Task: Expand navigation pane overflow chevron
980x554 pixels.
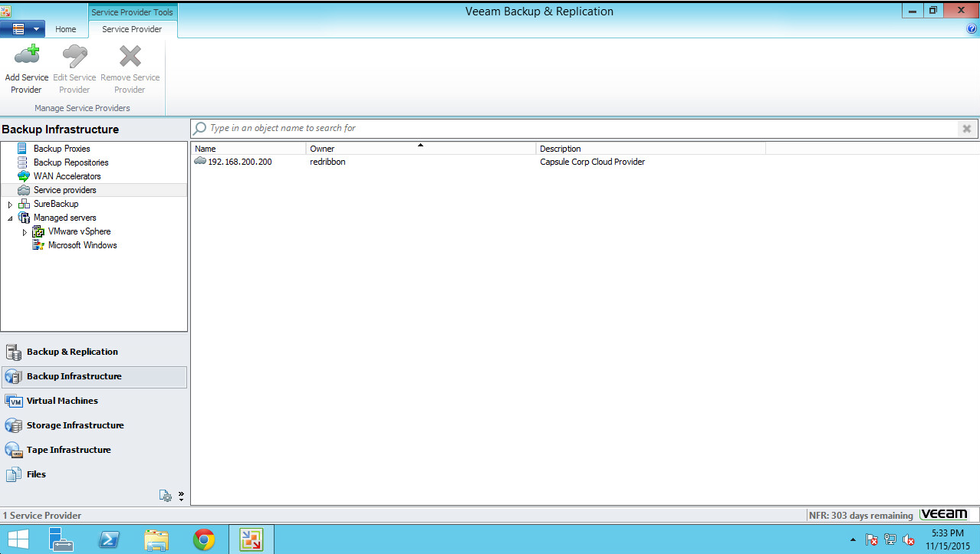Action: tap(181, 496)
